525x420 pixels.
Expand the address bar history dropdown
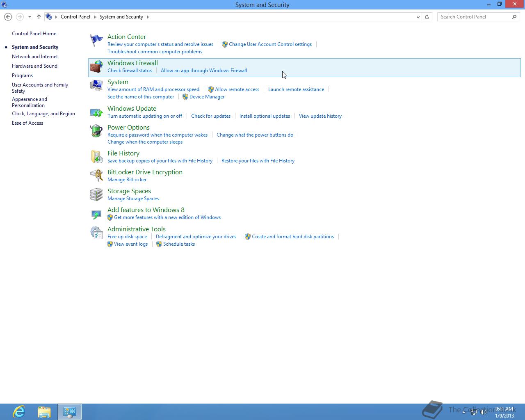418,17
